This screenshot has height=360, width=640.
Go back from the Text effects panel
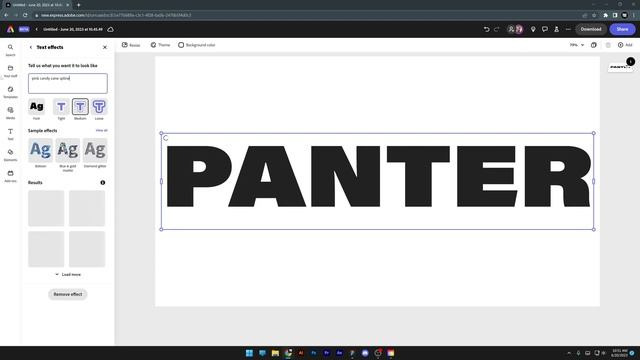[x=31, y=47]
